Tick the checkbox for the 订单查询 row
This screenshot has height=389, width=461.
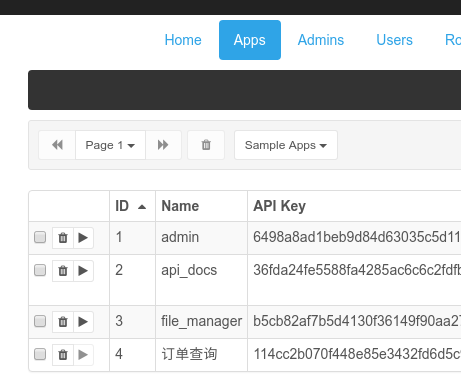(x=40, y=354)
